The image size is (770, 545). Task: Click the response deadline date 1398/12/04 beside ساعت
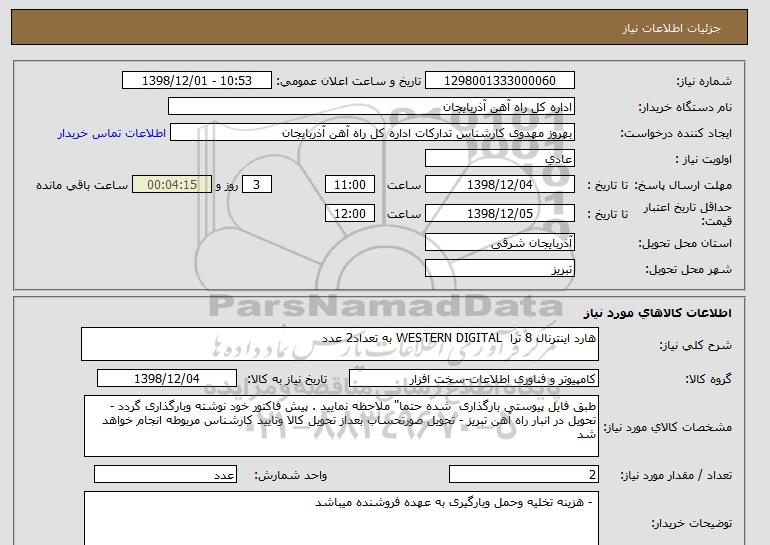(x=500, y=185)
